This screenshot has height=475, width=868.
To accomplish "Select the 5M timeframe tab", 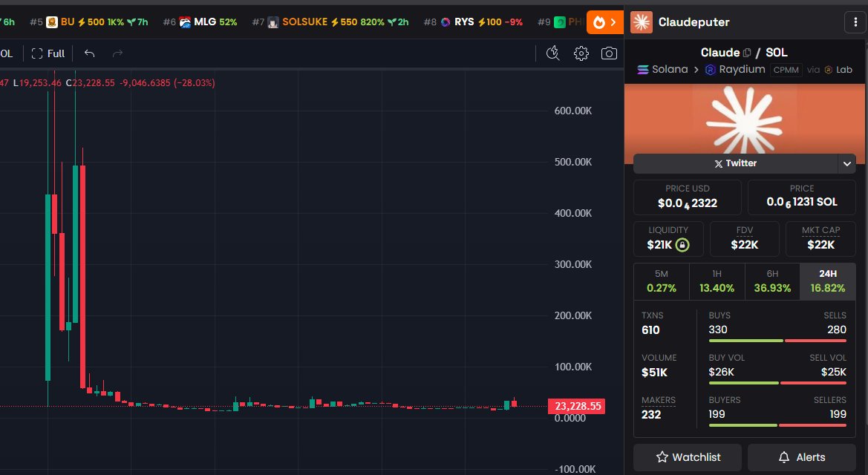I will tap(662, 281).
